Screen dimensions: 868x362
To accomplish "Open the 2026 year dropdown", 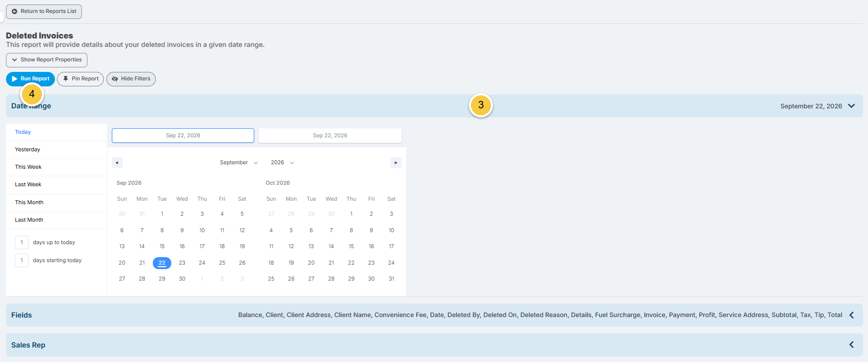I will click(x=283, y=163).
